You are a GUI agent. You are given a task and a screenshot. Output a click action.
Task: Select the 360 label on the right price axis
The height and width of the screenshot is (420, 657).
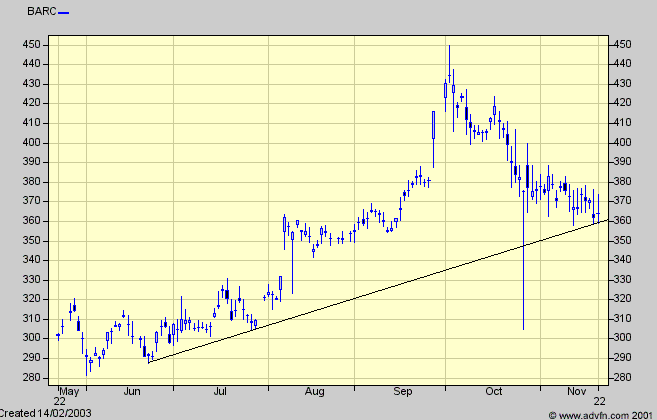click(624, 221)
